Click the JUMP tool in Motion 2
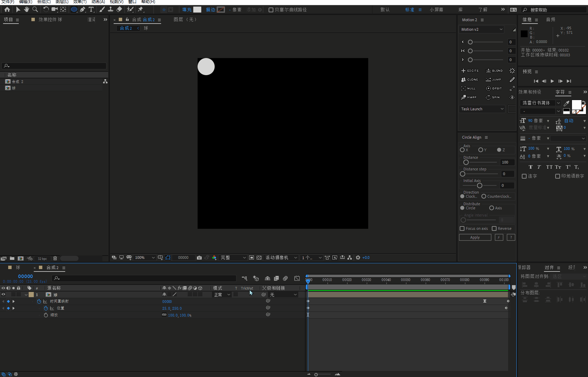588x377 pixels. pos(493,80)
